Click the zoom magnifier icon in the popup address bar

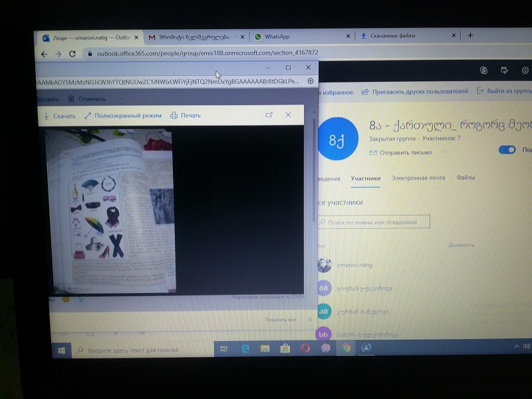[x=311, y=80]
